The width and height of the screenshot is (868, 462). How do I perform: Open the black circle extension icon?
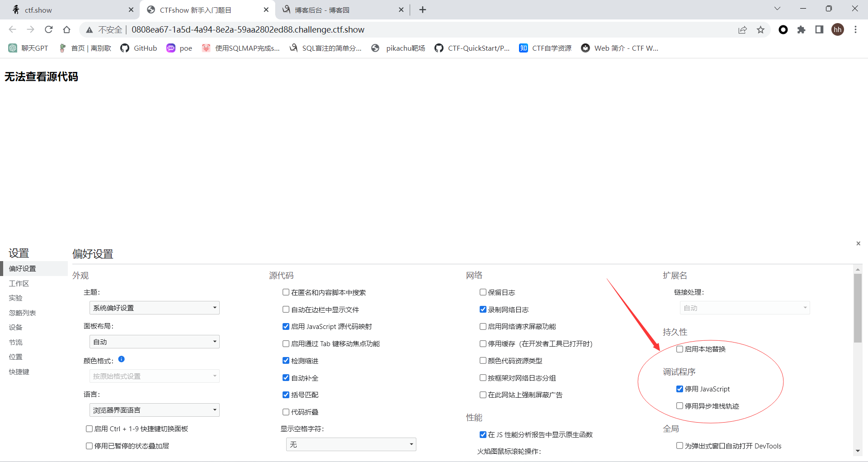[783, 29]
